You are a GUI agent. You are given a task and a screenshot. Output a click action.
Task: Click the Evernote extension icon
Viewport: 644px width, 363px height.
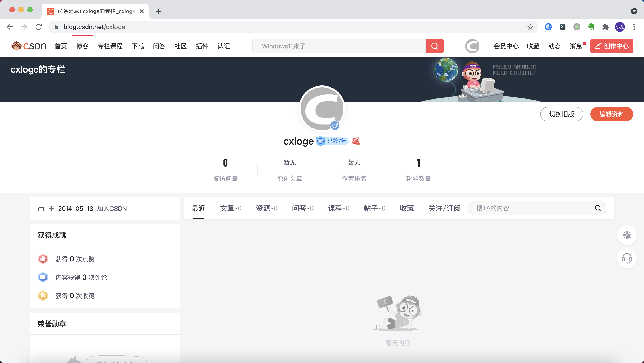click(591, 27)
